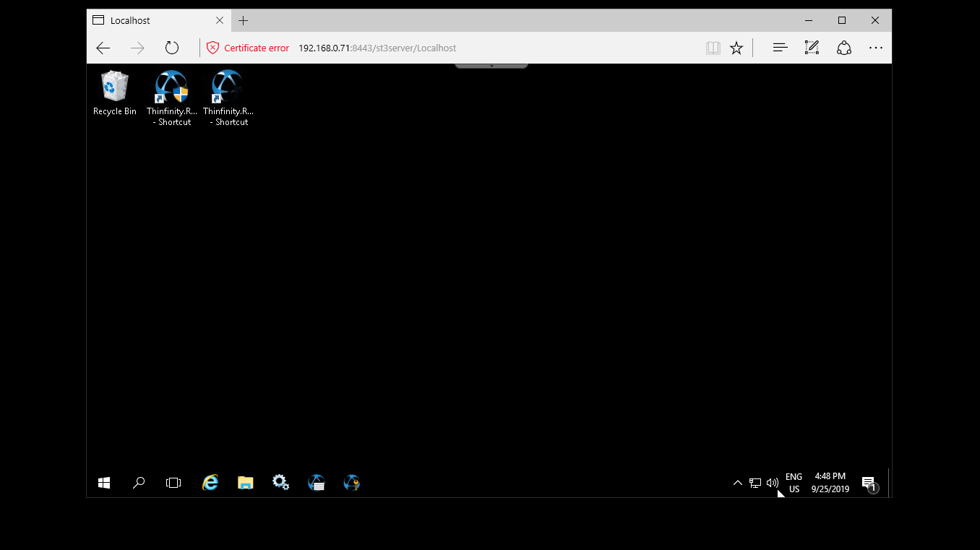
Task: Pull down the remote session top bar
Action: (491, 64)
